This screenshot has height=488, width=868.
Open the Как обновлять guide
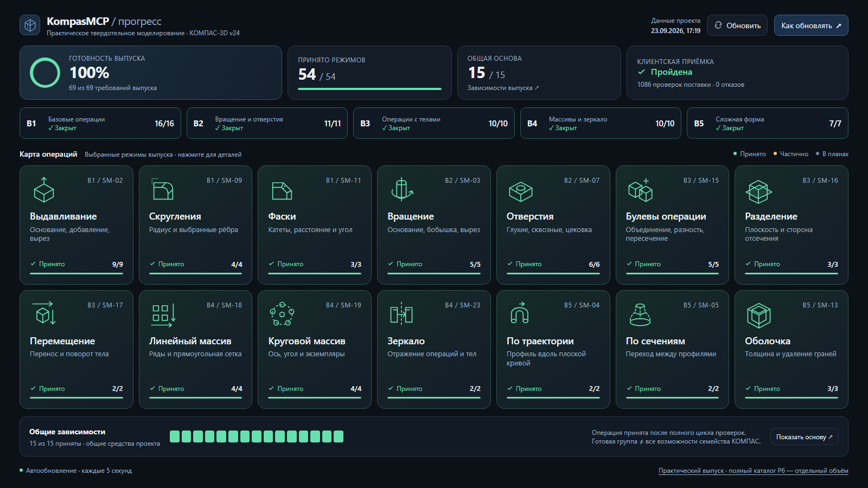pos(811,25)
